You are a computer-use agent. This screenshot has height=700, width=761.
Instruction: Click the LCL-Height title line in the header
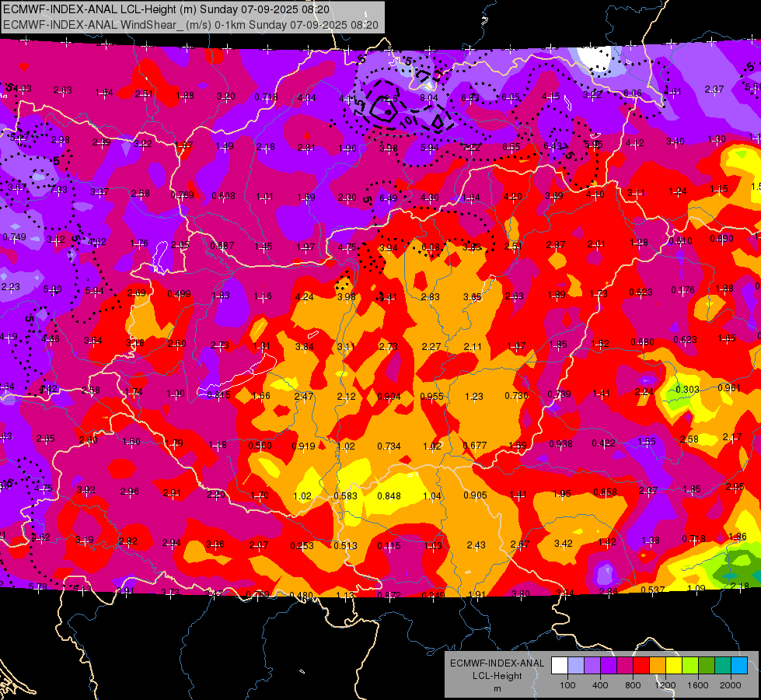[166, 9]
